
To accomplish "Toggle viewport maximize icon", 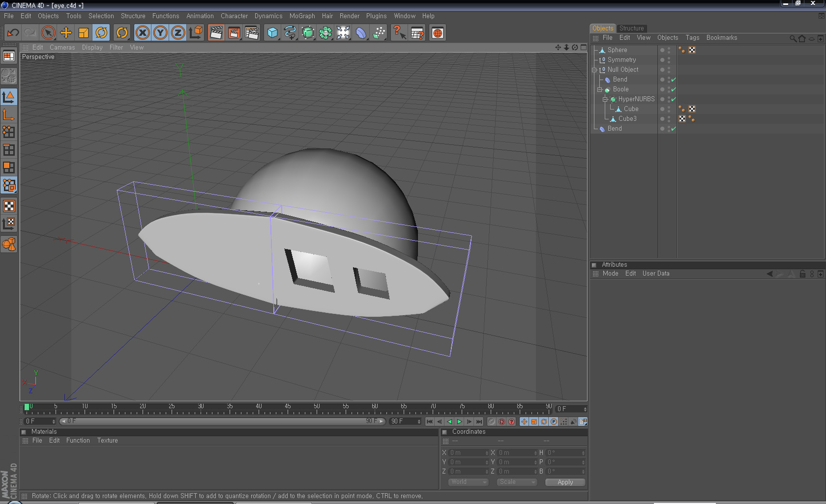I will [x=584, y=47].
